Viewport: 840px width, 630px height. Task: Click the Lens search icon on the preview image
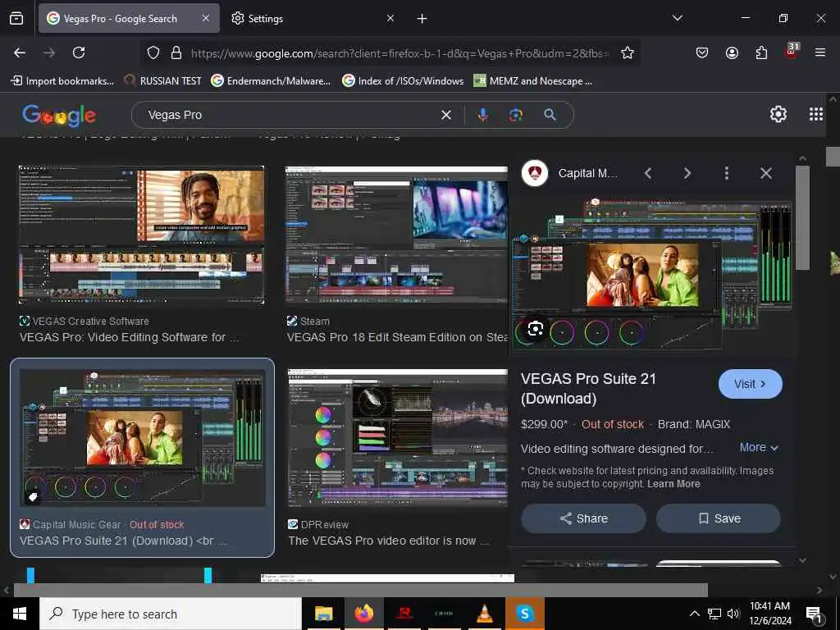click(x=535, y=329)
